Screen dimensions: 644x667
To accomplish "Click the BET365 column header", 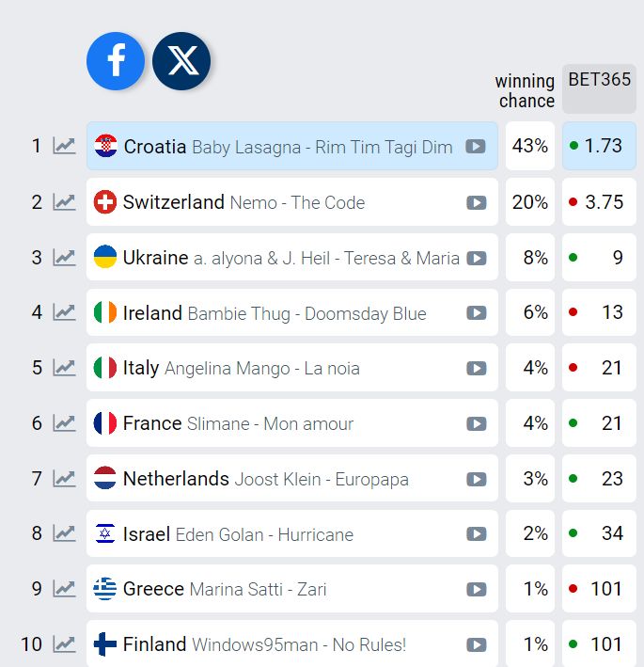I will point(600,89).
